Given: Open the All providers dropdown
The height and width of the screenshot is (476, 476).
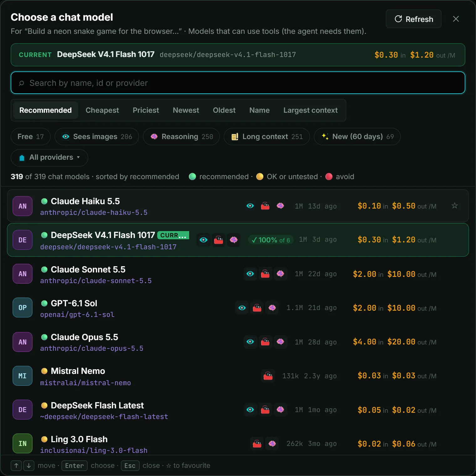Looking at the screenshot, I should [x=49, y=158].
